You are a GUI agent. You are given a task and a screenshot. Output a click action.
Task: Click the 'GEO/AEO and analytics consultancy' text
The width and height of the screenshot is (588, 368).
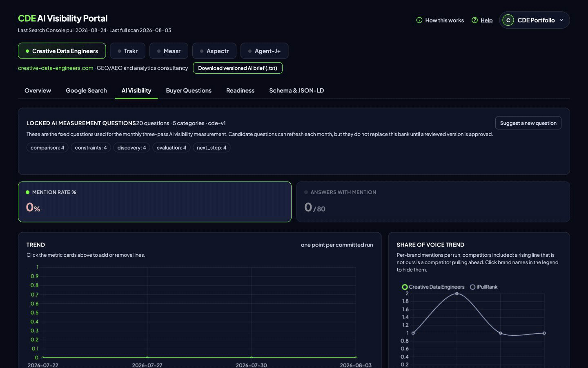pos(142,68)
